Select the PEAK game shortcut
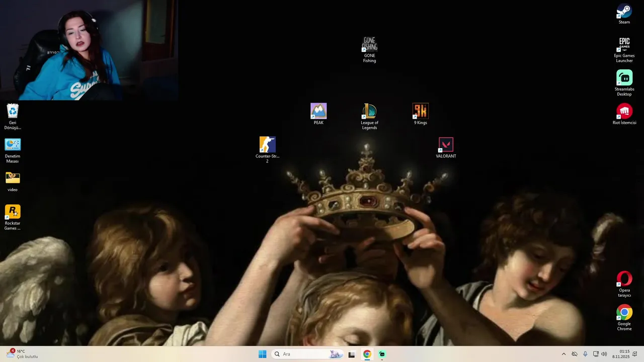 (x=318, y=114)
